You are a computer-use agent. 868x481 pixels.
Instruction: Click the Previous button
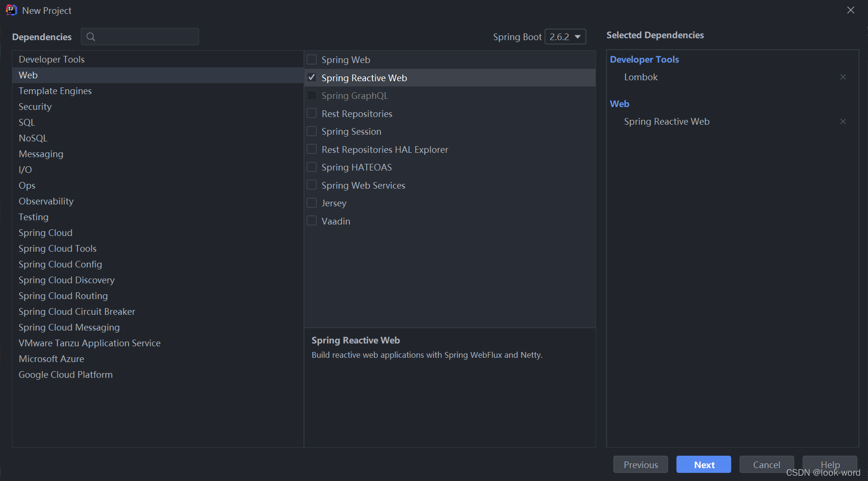click(640, 464)
